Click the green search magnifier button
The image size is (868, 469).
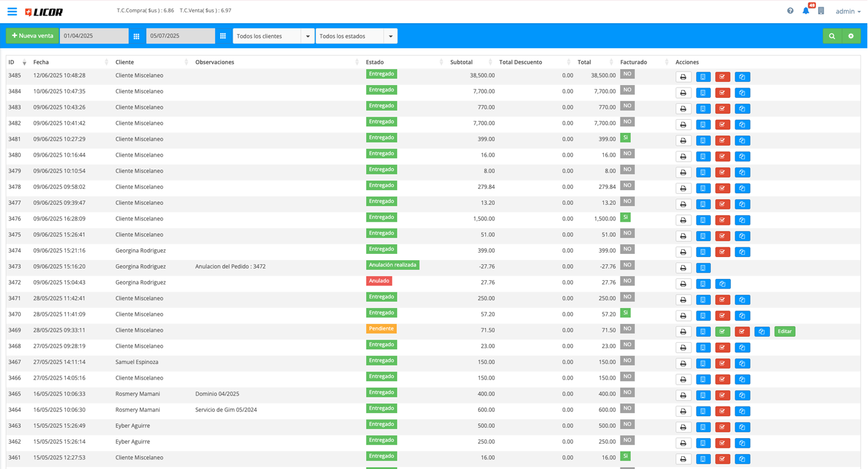[832, 36]
